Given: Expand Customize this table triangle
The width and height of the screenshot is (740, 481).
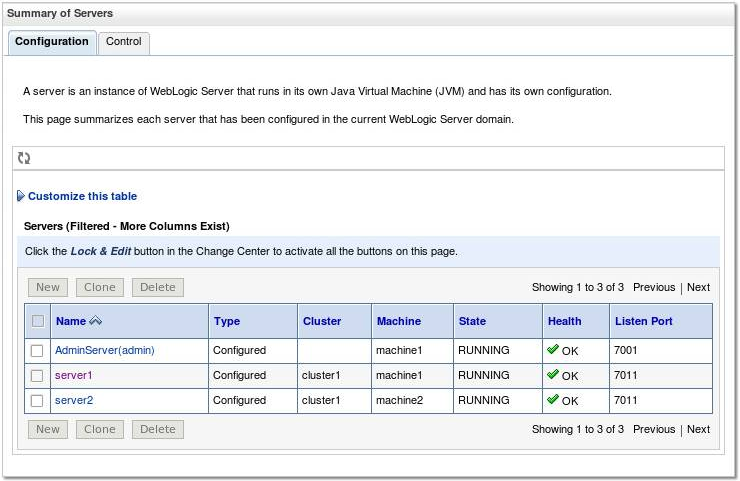Looking at the screenshot, I should coord(20,196).
